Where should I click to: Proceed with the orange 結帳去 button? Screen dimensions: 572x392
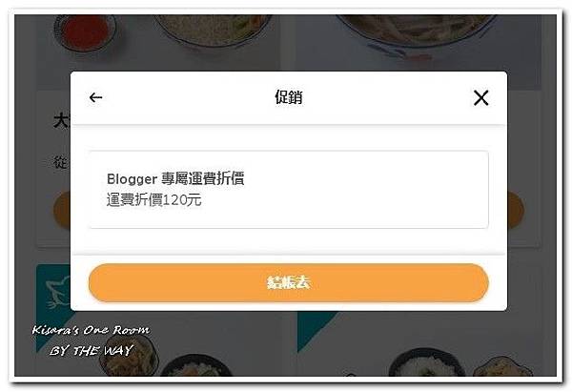pos(289,283)
